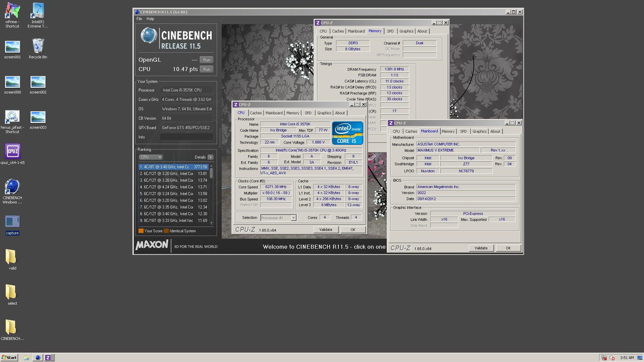644x362 pixels.
Task: Click the Start button on taskbar
Action: click(x=9, y=358)
